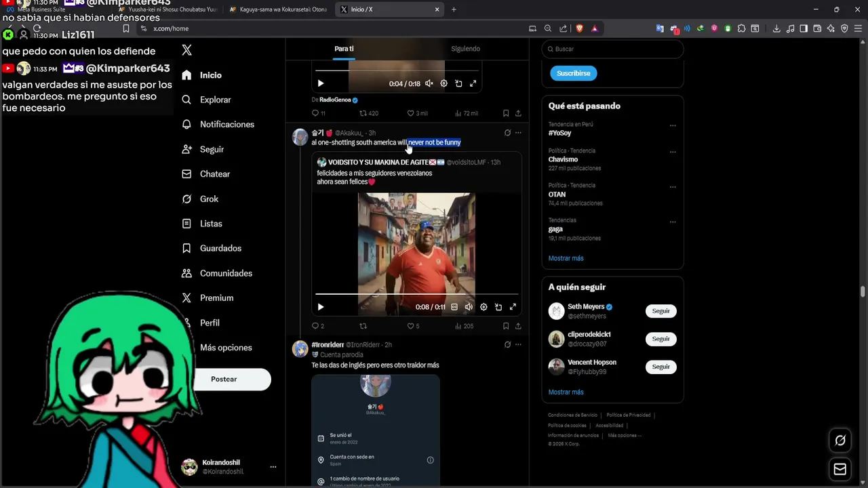
Task: Click the Brave Shields lion icon
Action: [x=579, y=28]
